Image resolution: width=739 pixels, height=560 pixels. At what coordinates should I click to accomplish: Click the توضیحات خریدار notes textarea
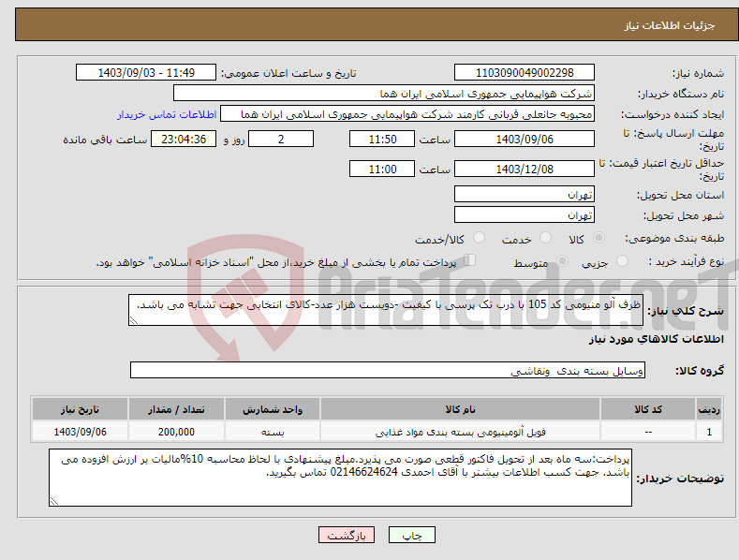coord(340,478)
